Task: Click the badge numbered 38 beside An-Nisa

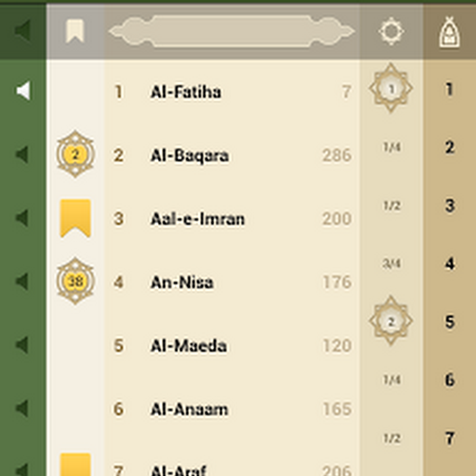Action: 75,281
